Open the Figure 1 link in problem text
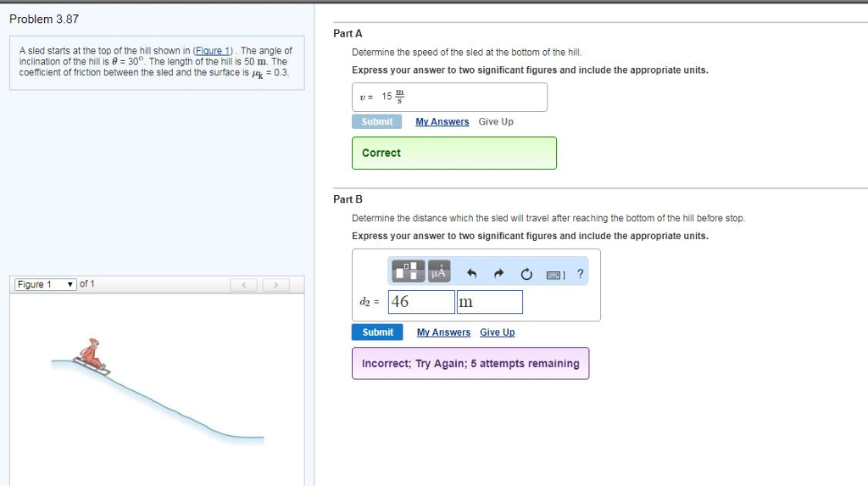Image resolution: width=868 pixels, height=486 pixels. pyautogui.click(x=213, y=50)
